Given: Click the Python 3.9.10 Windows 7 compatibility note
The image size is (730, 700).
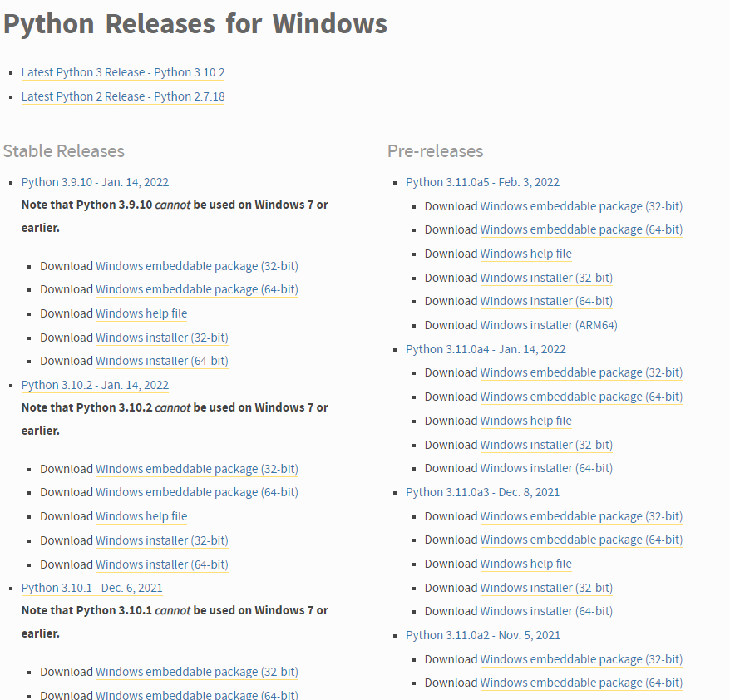Looking at the screenshot, I should point(175,216).
